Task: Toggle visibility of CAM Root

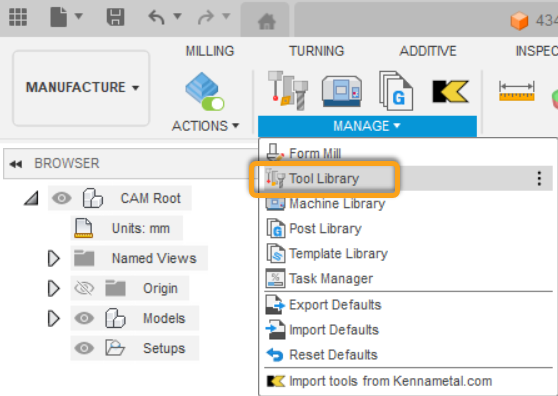Action: (x=62, y=198)
